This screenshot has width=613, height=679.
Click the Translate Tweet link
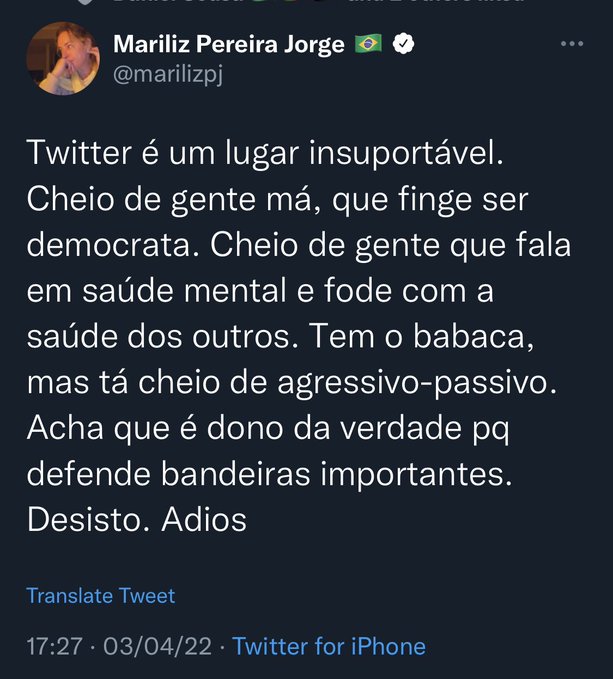pos(100,596)
